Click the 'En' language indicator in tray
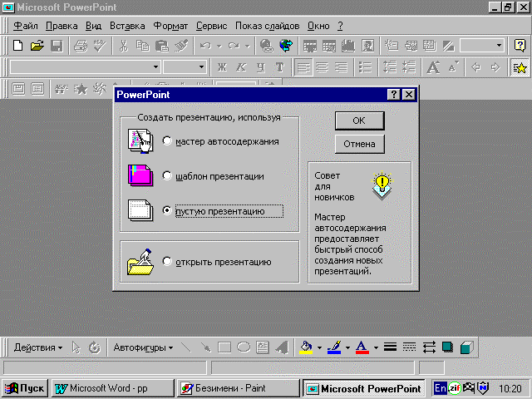The width and height of the screenshot is (532, 399). [x=440, y=388]
